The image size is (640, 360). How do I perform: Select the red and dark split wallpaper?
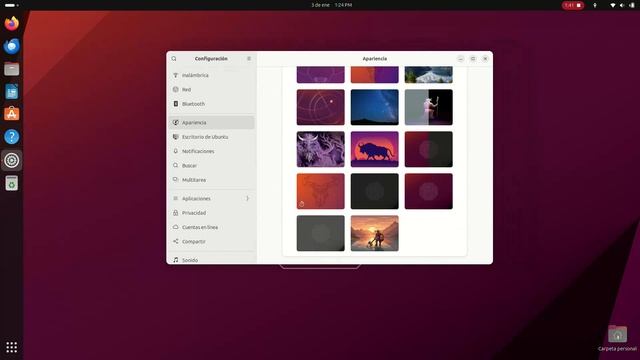(x=429, y=149)
